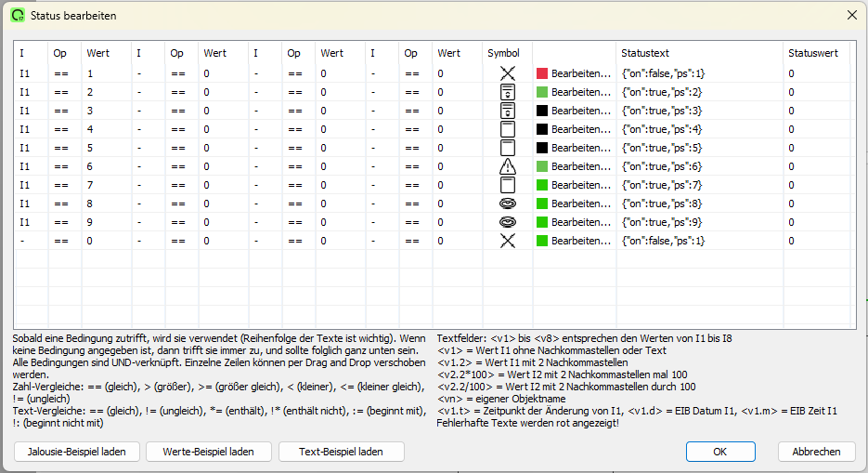The image size is (868, 473).
Task: Click Bearbeiten... in the last row
Action: [x=581, y=241]
